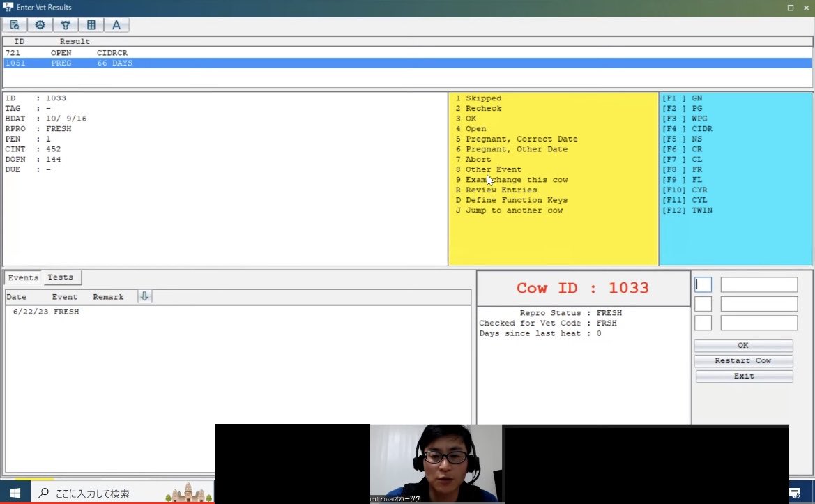
Task: Select the F1 GN function key entry
Action: pyautogui.click(x=682, y=98)
